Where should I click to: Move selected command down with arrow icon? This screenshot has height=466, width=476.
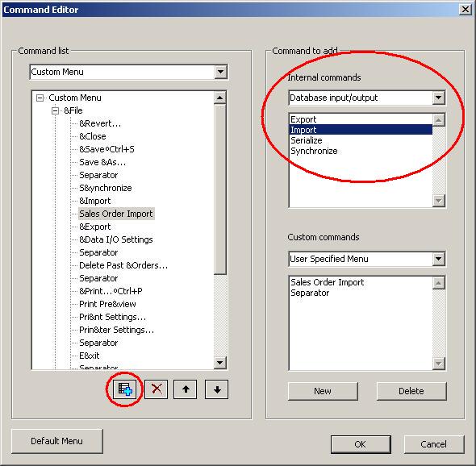point(217,389)
